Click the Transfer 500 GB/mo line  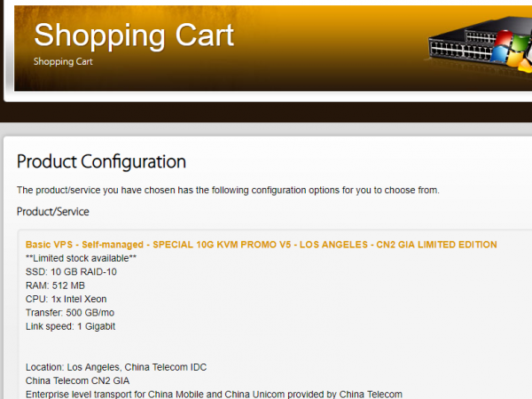(69, 312)
